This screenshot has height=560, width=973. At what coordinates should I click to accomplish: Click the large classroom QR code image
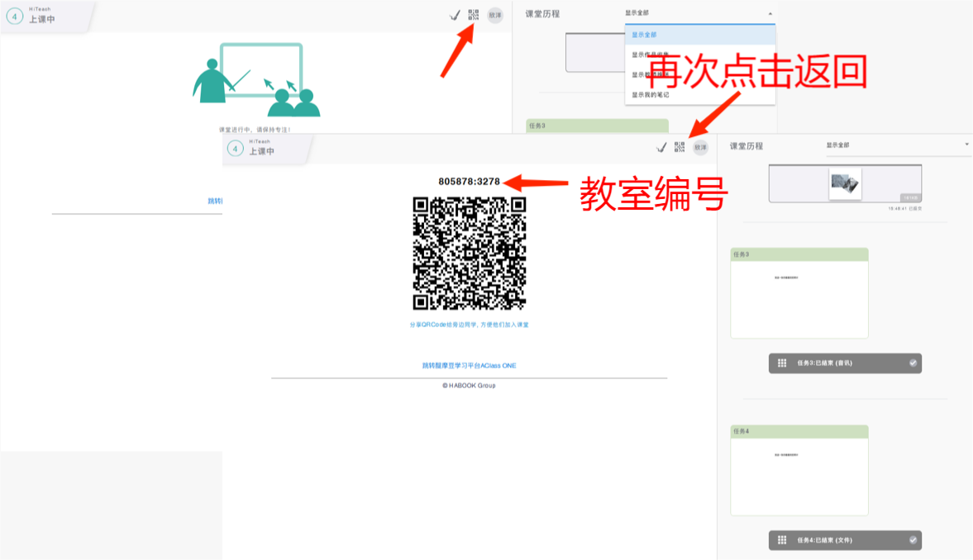click(470, 253)
